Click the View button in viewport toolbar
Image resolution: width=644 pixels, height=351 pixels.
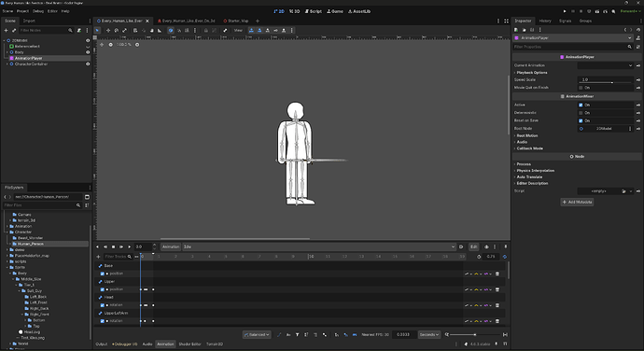point(238,31)
